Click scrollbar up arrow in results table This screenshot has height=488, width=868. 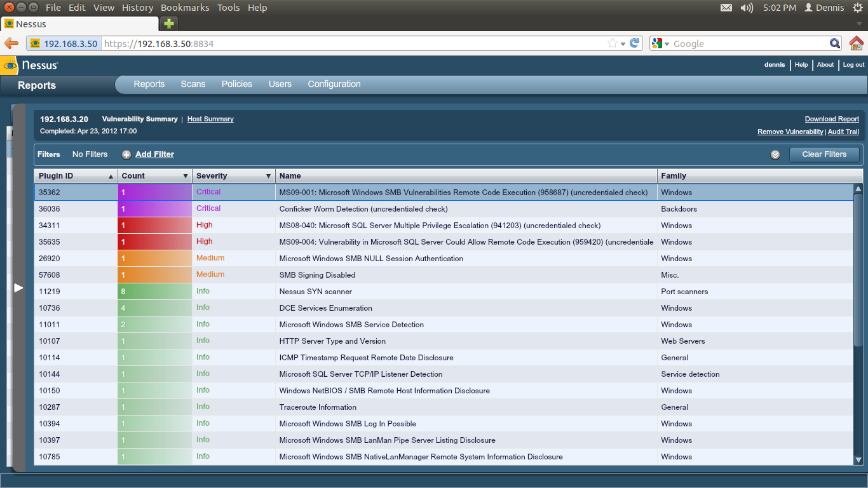pos(858,189)
